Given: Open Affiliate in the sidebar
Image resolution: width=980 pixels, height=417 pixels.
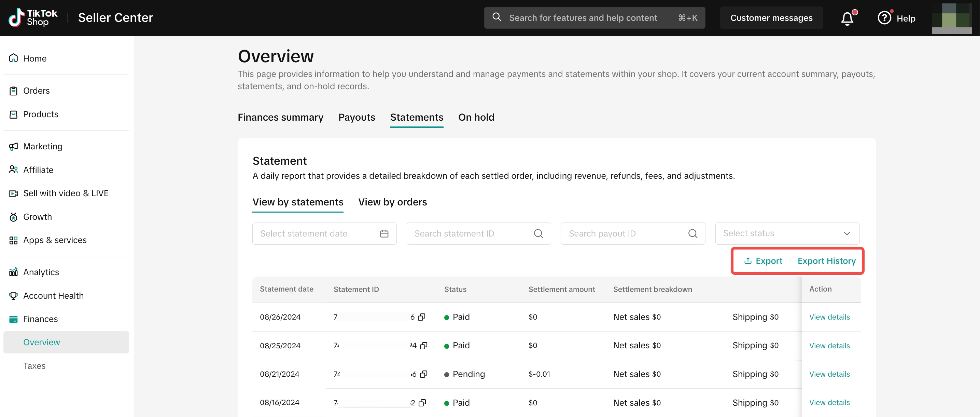Looking at the screenshot, I should point(38,170).
